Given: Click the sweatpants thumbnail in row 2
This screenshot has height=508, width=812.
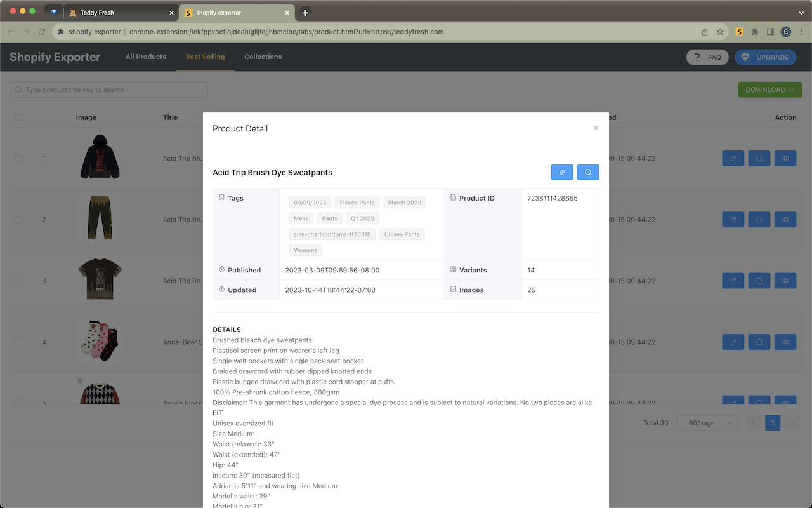Looking at the screenshot, I should (100, 218).
